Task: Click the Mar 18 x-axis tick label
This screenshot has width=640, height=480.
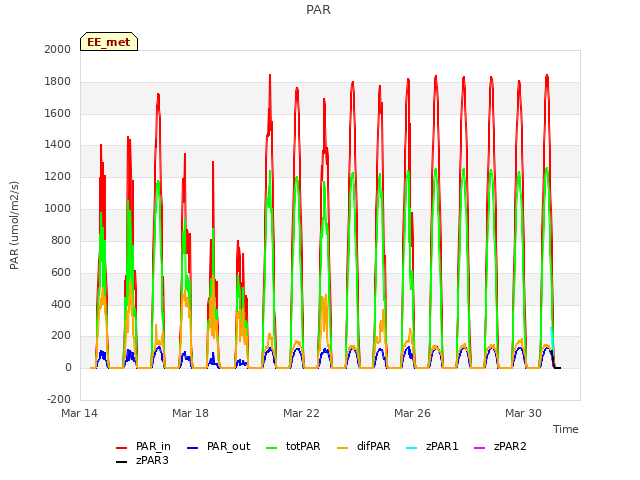Action: 190,413
